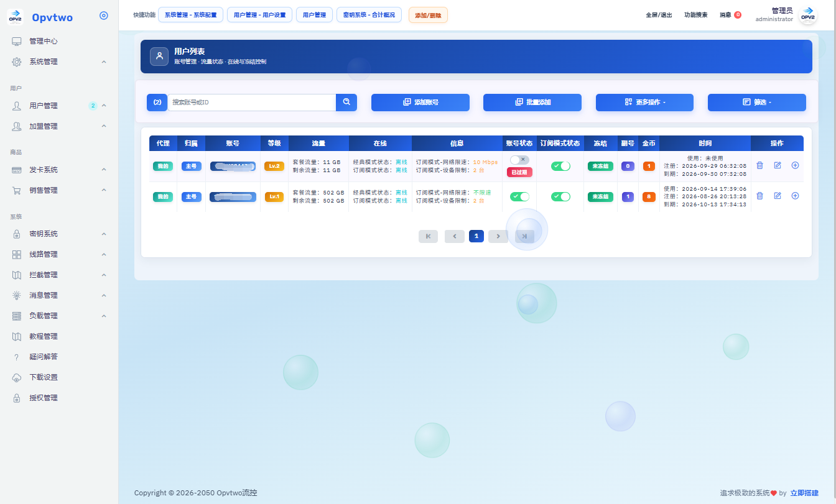Open the 系统管理 - 系统配置 shortcut

190,15
